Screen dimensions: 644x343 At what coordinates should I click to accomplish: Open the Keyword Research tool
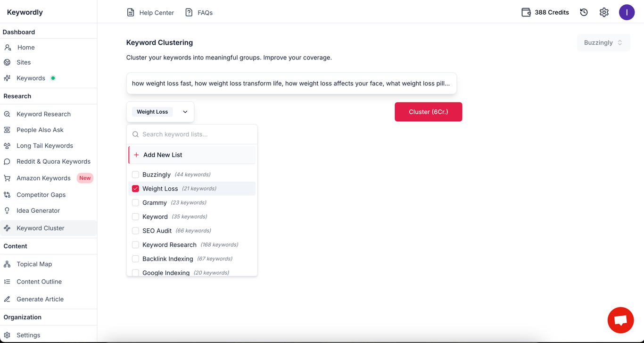click(42, 114)
